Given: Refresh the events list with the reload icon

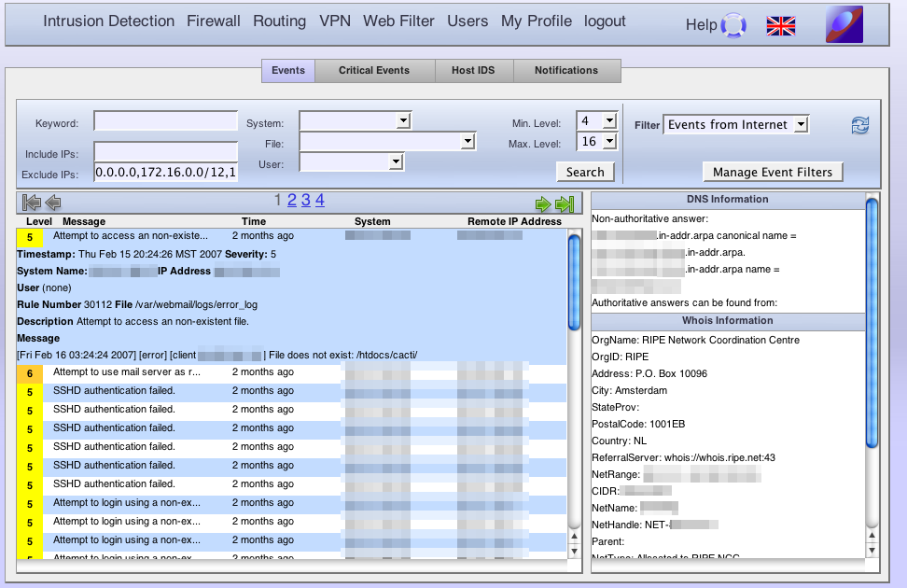Looking at the screenshot, I should (859, 124).
